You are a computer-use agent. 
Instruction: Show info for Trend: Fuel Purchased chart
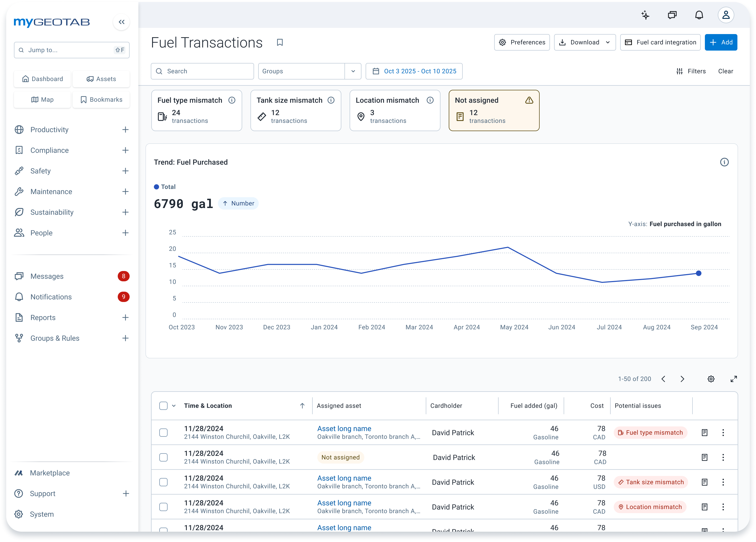[724, 162]
